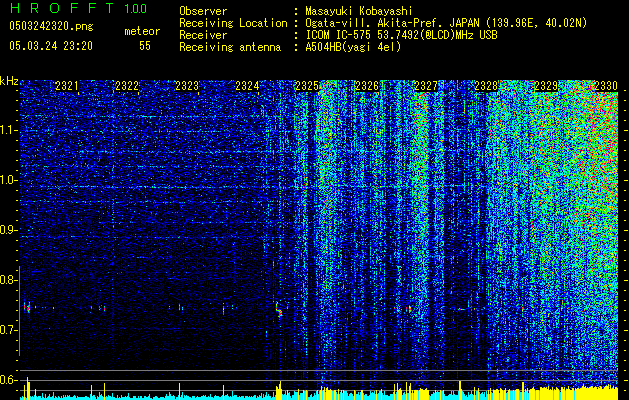Click the 2324 time marker
The width and height of the screenshot is (629, 400).
click(247, 86)
